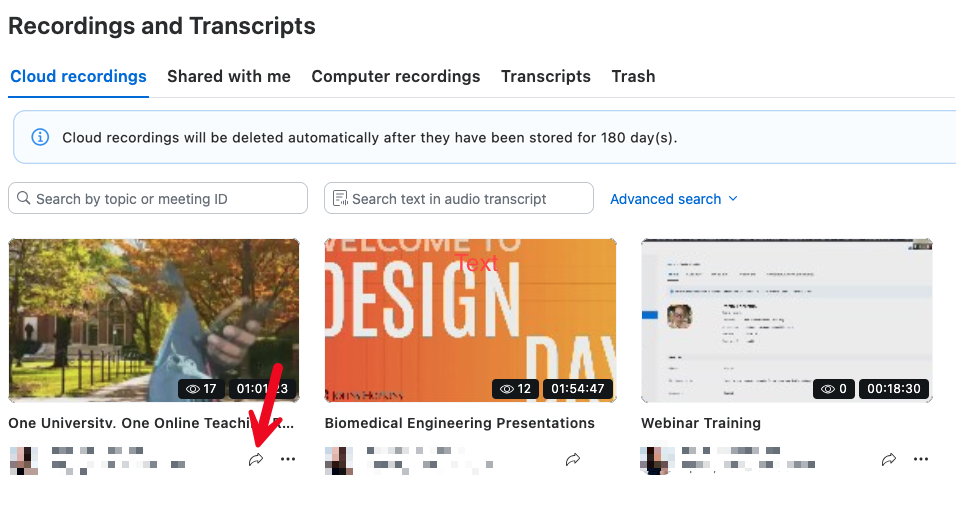Screen dimensions: 956x527
Task: Click view count eye on Biomedical recording
Action: point(507,389)
